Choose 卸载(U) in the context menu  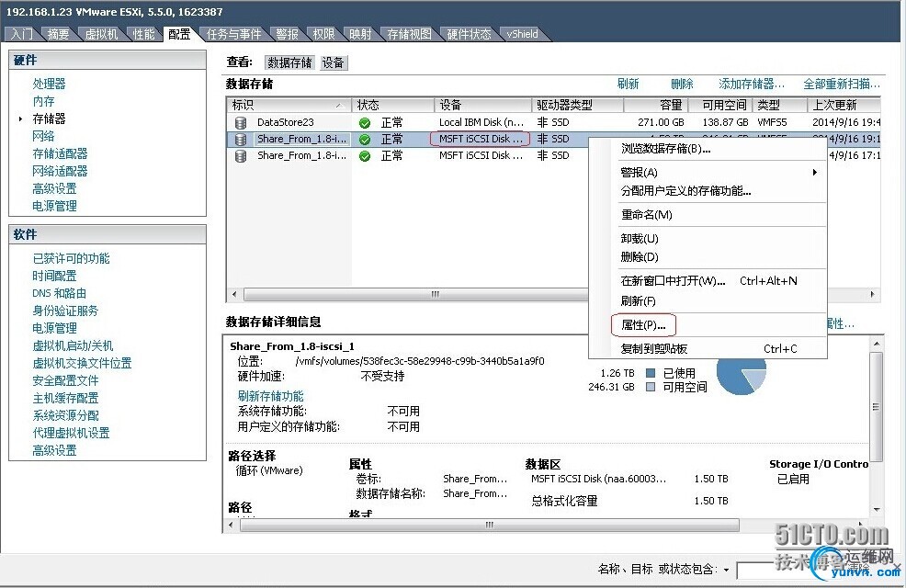click(x=639, y=239)
